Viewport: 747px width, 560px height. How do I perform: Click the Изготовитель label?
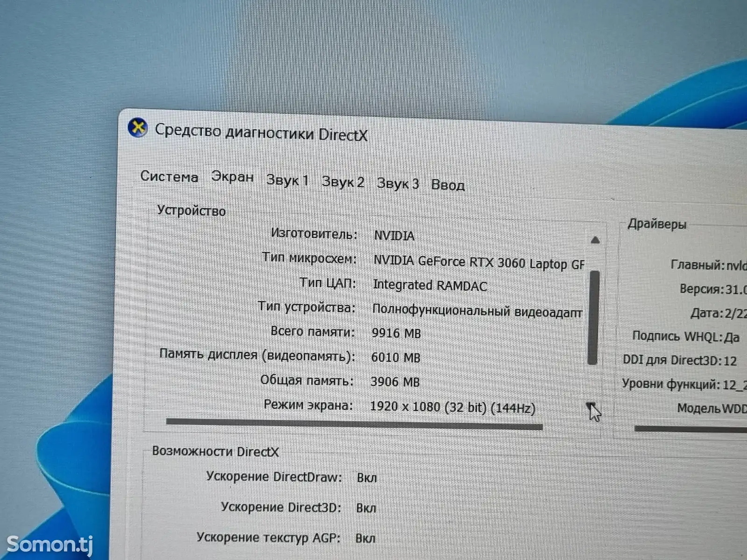(x=314, y=234)
